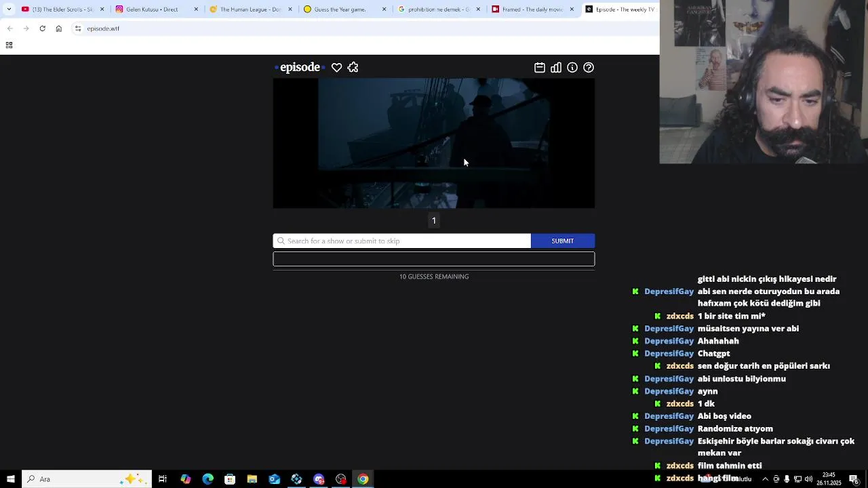The image size is (868, 488).
Task: Open Microsoft Store from taskbar
Action: 230,479
